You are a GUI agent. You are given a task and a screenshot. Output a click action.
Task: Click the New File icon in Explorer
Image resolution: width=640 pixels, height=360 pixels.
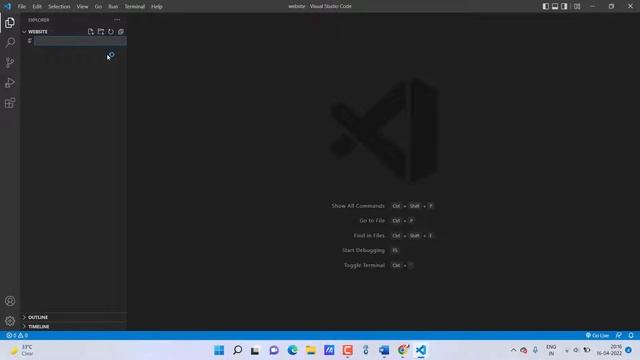[x=91, y=31]
